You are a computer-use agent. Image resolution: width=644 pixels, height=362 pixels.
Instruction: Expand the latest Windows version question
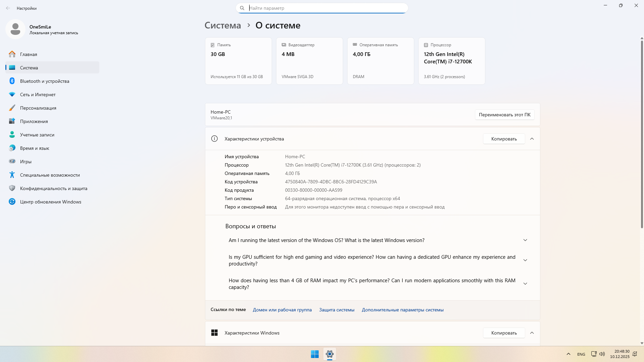(525, 240)
